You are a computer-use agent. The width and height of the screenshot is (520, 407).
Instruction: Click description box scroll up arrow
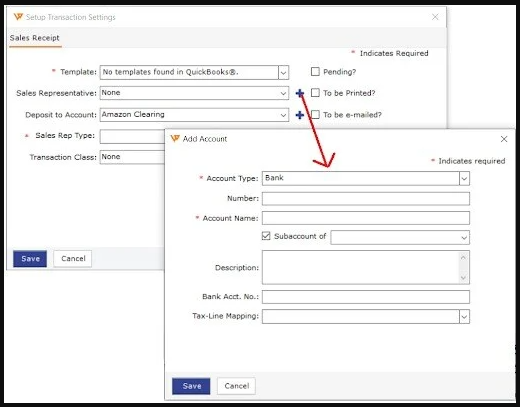(x=463, y=258)
